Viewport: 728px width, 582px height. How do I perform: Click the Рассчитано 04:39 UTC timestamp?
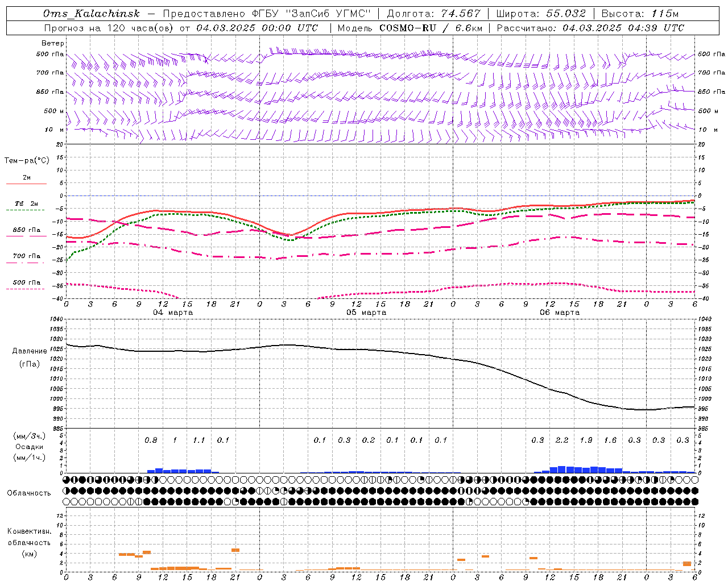590,28
